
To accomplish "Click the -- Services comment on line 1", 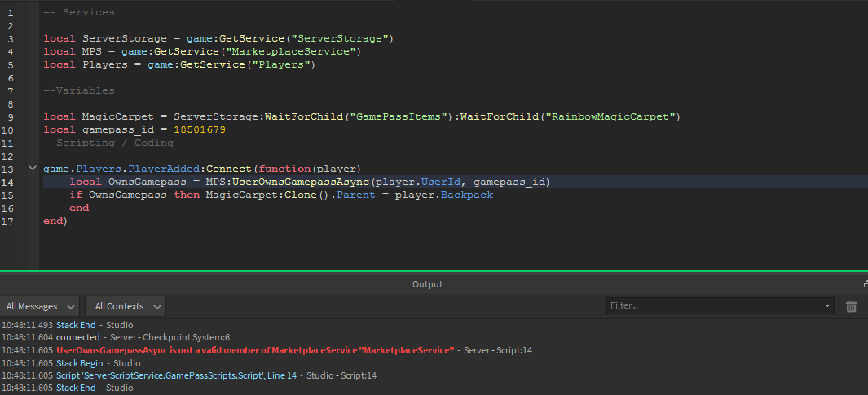I will coord(79,12).
